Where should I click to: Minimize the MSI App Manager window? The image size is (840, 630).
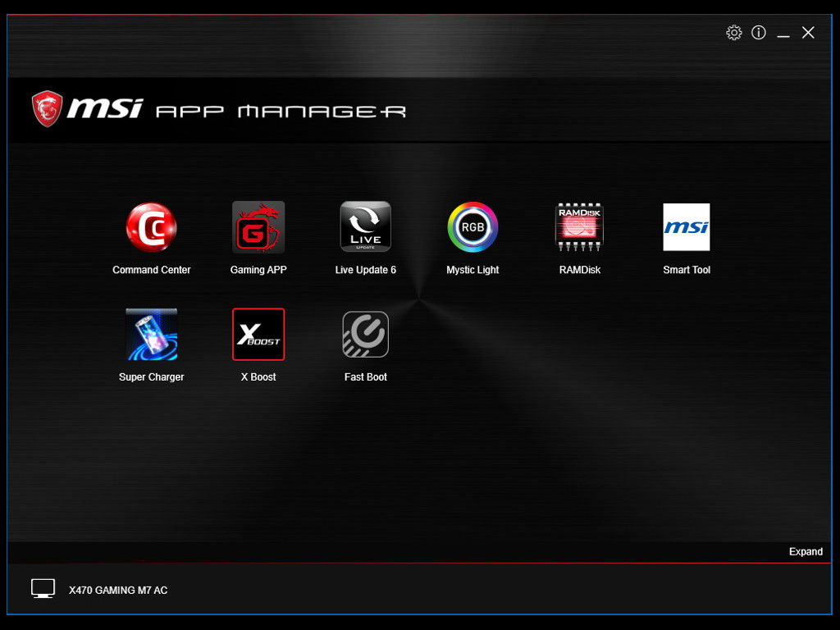coord(783,33)
